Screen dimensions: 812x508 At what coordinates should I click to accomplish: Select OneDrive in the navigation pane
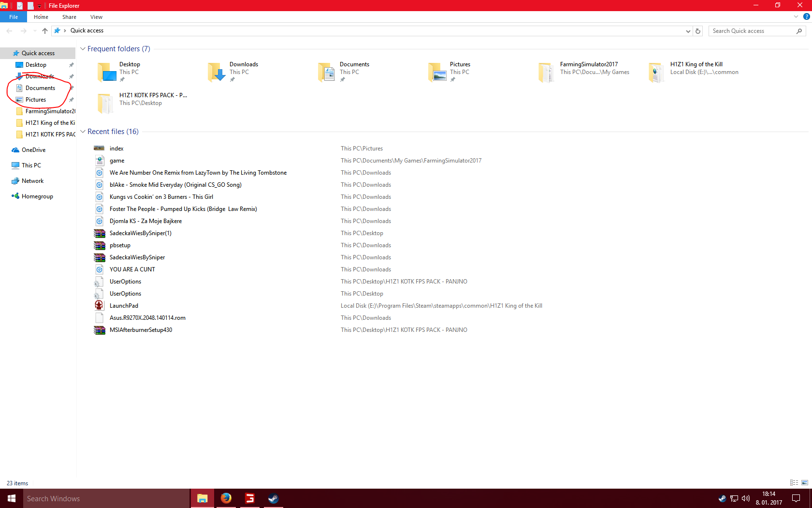tap(33, 150)
